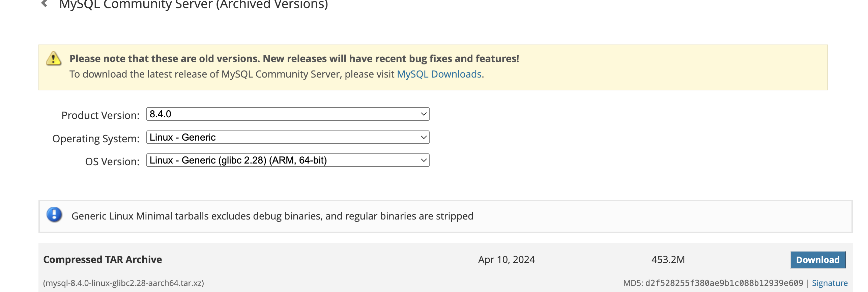Click the blue info exclamation icon
Screen dimensions: 868x292
click(54, 215)
